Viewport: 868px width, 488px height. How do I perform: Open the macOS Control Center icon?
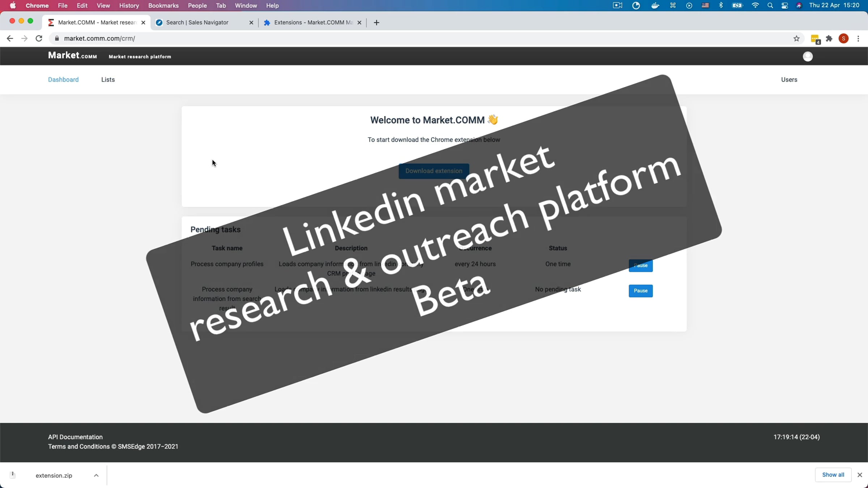click(x=784, y=5)
